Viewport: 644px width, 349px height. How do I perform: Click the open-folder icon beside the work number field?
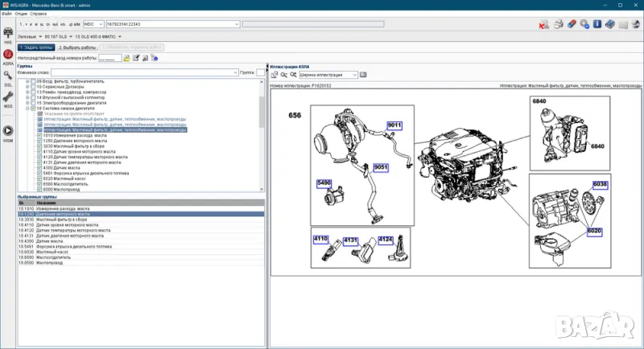[128, 58]
